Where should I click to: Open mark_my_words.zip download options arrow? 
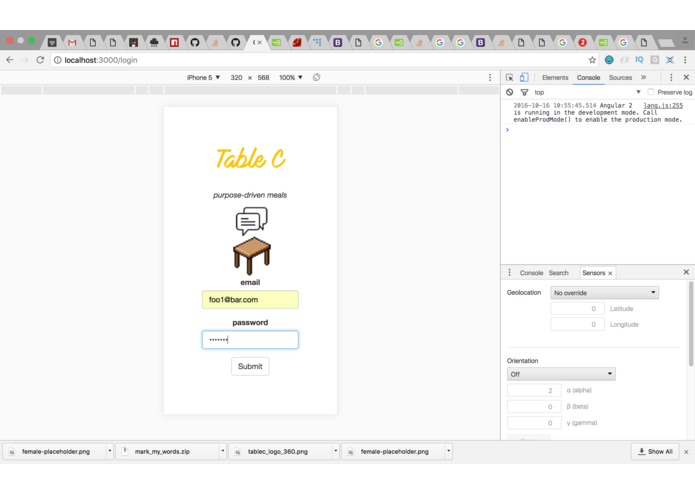(223, 451)
